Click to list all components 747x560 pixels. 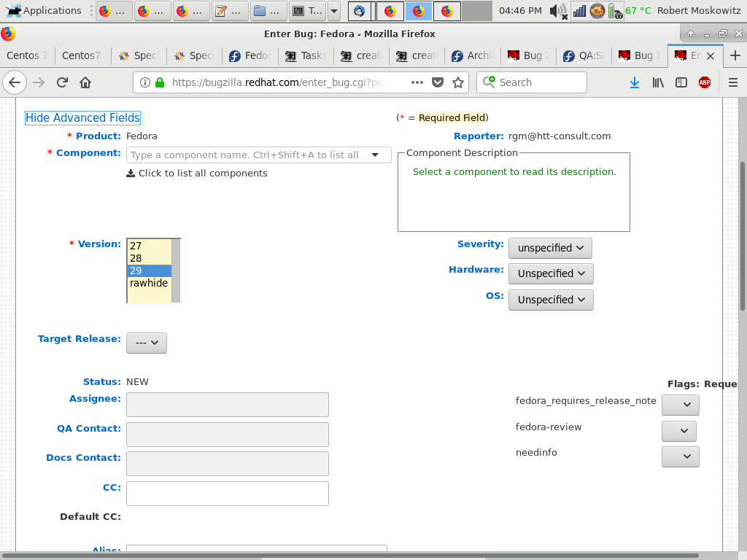(197, 174)
